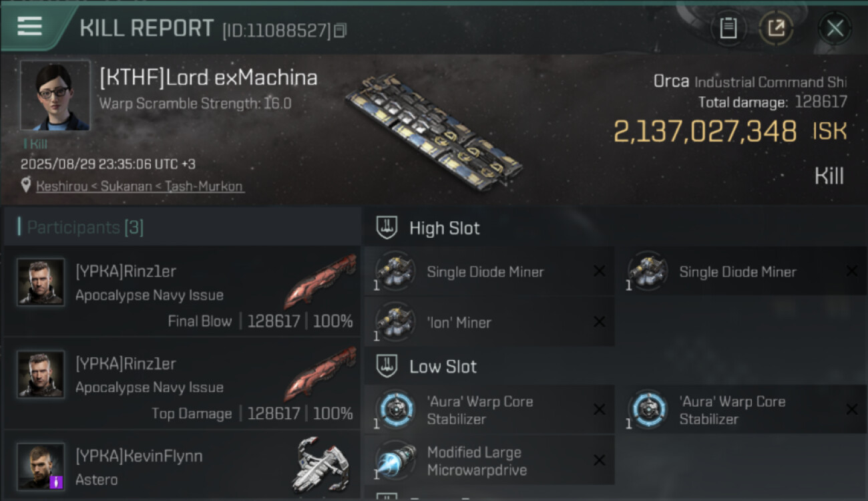Select Rinzler's Top Damage participant entry
The image size is (868, 501).
(182, 383)
